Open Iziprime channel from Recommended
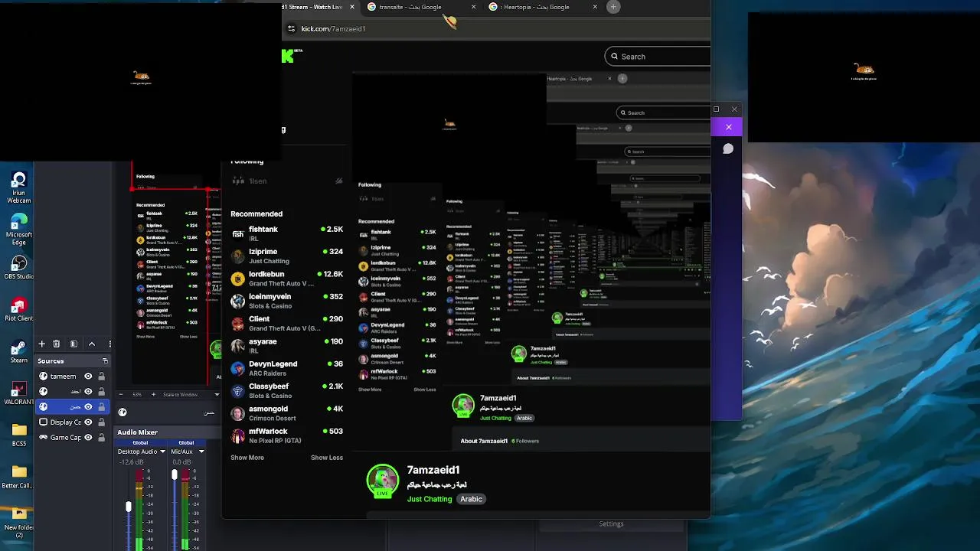980x551 pixels. (287, 256)
